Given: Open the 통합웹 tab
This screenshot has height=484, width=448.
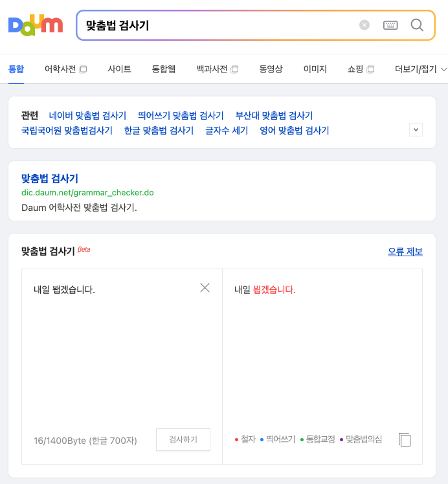Looking at the screenshot, I should point(164,69).
